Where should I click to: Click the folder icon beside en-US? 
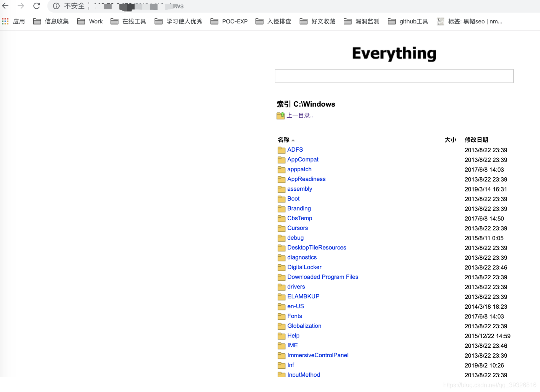pos(281,306)
